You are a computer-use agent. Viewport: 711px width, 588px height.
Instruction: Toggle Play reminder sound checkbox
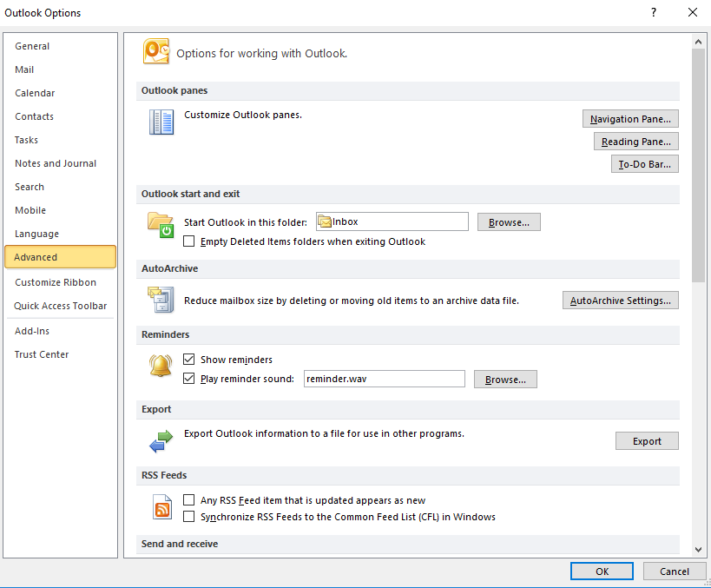(188, 379)
